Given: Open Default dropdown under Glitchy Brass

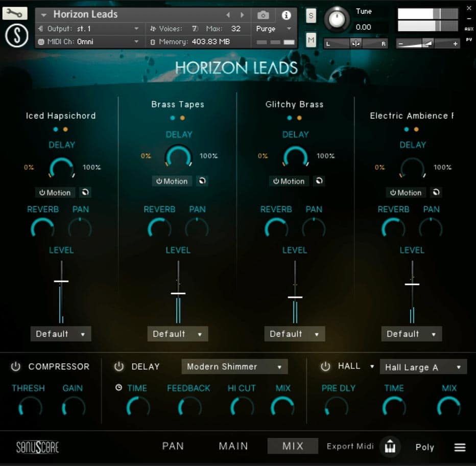Looking at the screenshot, I should coord(294,334).
